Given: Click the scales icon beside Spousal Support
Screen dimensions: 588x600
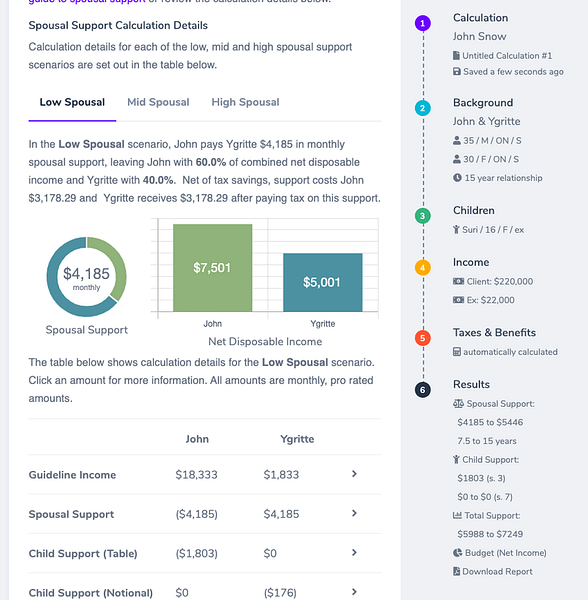Looking at the screenshot, I should click(x=458, y=403).
